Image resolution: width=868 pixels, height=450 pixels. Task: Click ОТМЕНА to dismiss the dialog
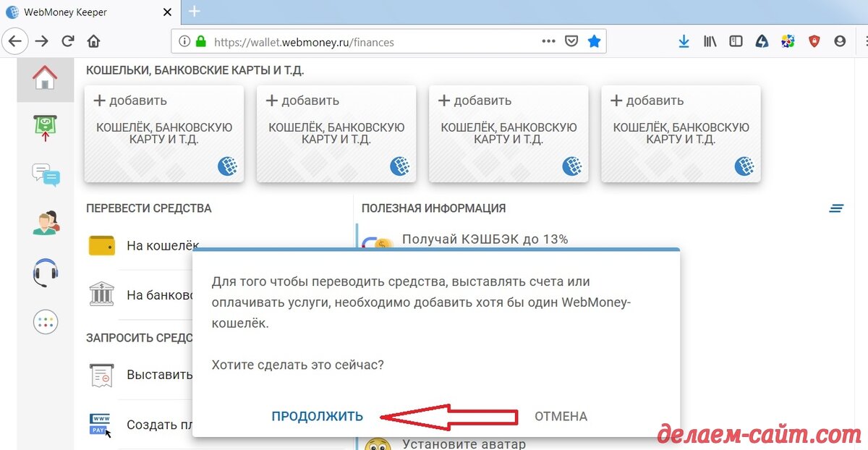561,416
